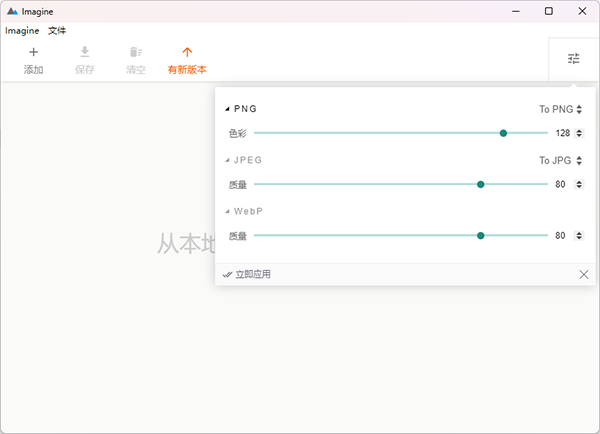Image resolution: width=600 pixels, height=434 pixels.
Task: Click the 有新版本 text label
Action: 187,70
